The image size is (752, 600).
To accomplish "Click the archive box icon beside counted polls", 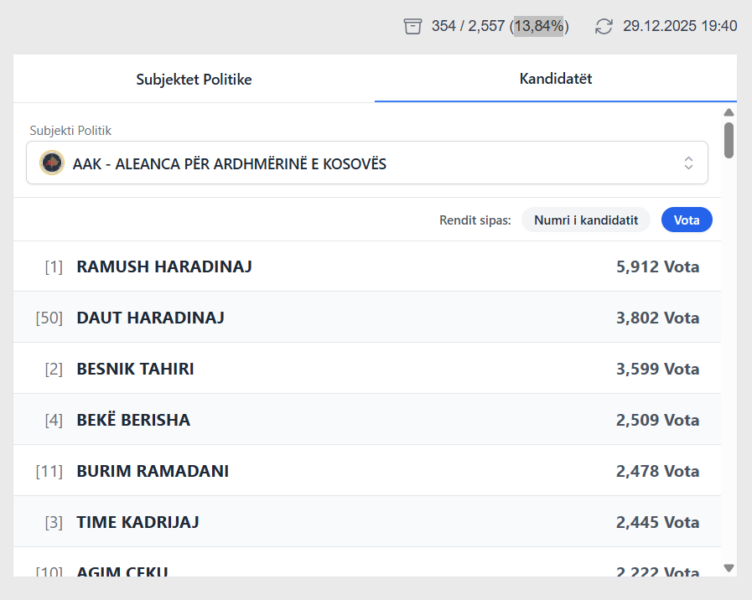I will pos(413,26).
